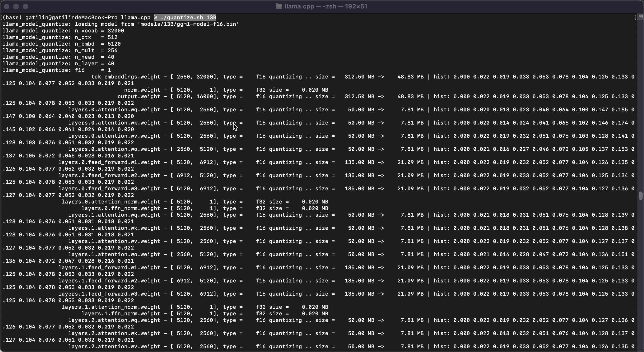
Task: Click the output.weight tensor name
Action: click(139, 96)
